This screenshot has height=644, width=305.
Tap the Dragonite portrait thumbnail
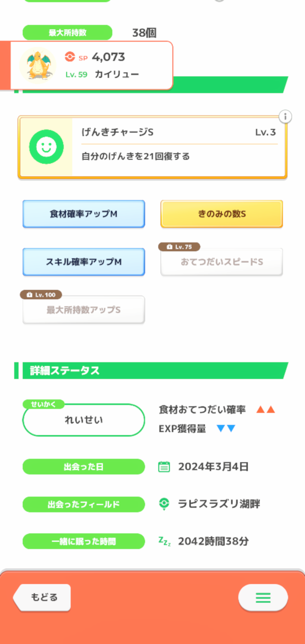click(38, 66)
